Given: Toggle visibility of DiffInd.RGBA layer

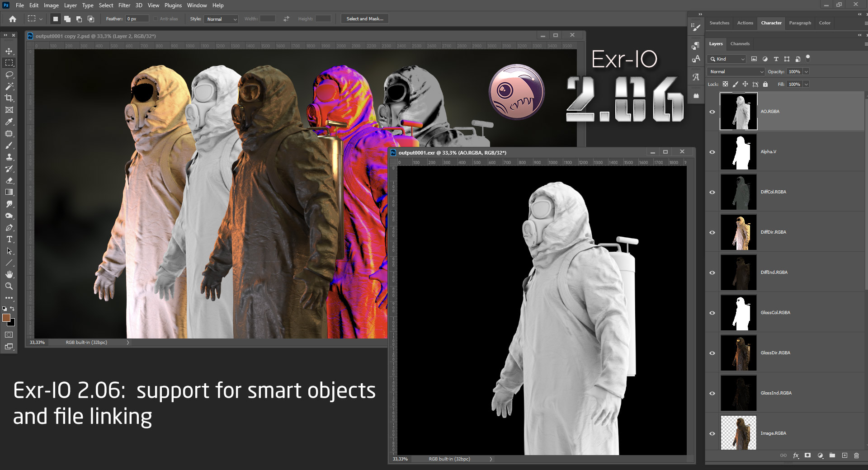Looking at the screenshot, I should click(x=712, y=273).
